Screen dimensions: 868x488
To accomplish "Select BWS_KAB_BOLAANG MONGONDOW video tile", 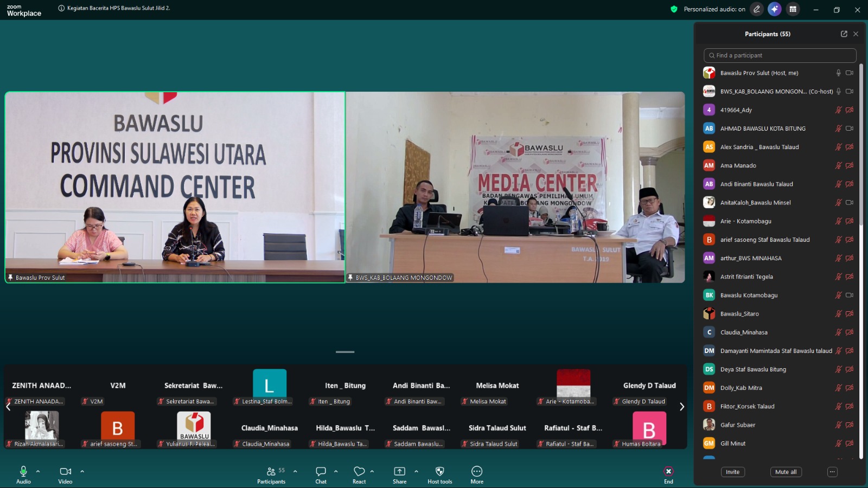I will tap(515, 187).
